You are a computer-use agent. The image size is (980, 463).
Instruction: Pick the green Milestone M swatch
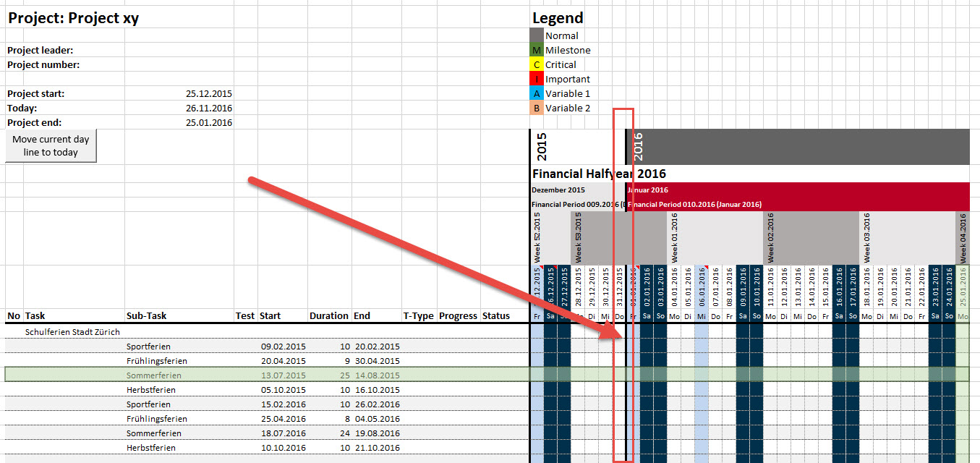point(536,50)
